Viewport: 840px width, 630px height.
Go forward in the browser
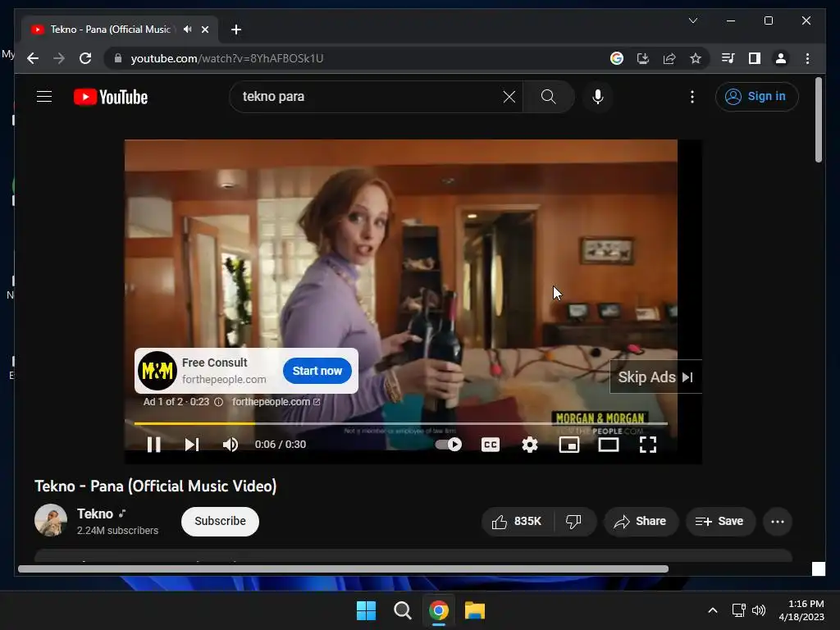click(x=59, y=58)
